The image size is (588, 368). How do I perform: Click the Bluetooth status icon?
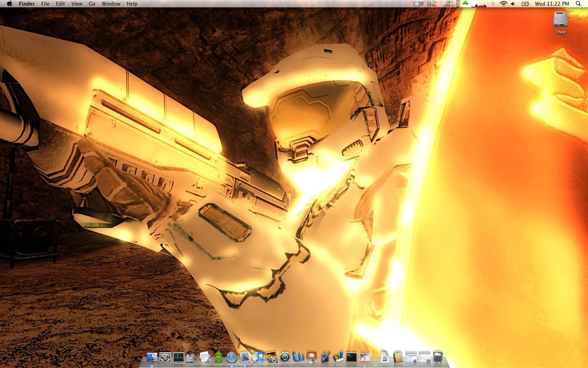coord(493,4)
